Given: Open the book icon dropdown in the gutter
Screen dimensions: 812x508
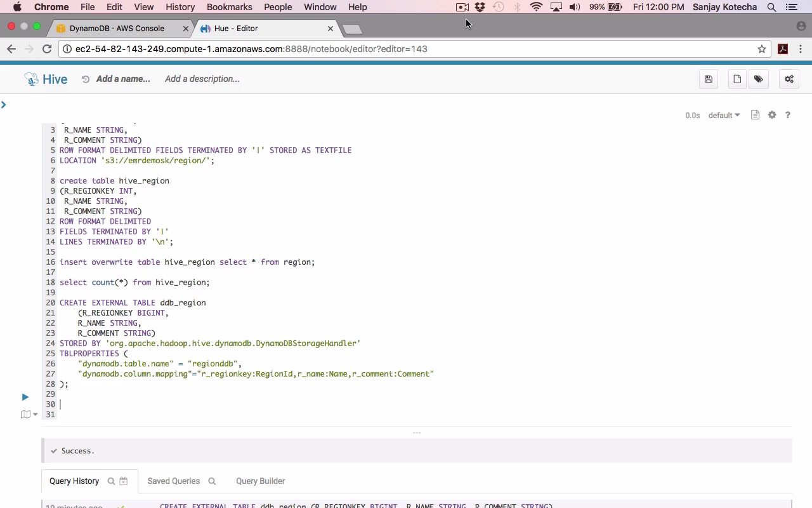Looking at the screenshot, I should tap(29, 415).
